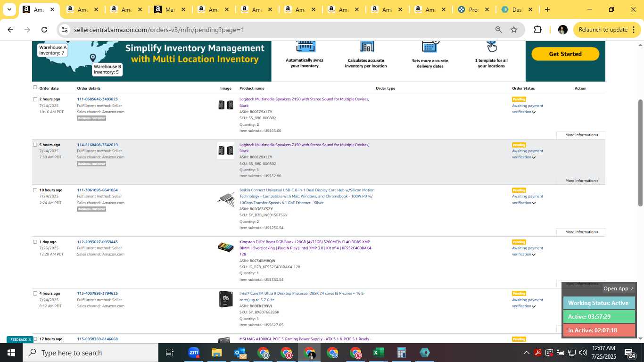Click the page vertical scrollbar thumb

tap(640, 153)
